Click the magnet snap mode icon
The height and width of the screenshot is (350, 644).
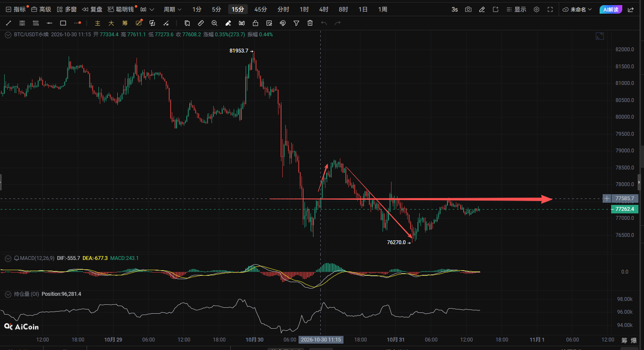point(283,23)
